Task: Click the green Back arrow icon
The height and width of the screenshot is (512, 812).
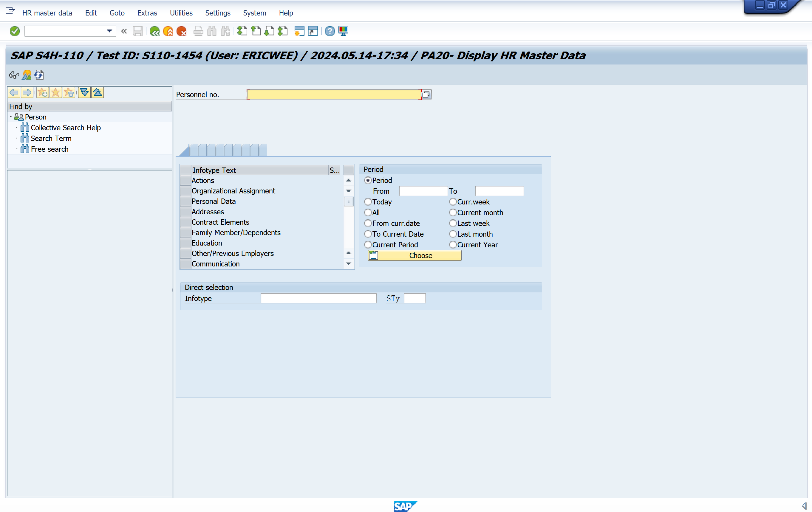Action: pyautogui.click(x=154, y=31)
